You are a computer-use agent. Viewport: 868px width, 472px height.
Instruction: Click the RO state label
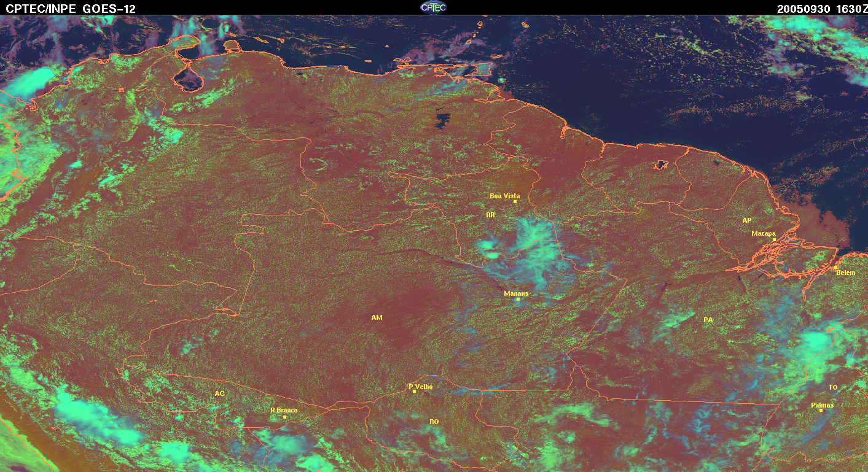[434, 422]
